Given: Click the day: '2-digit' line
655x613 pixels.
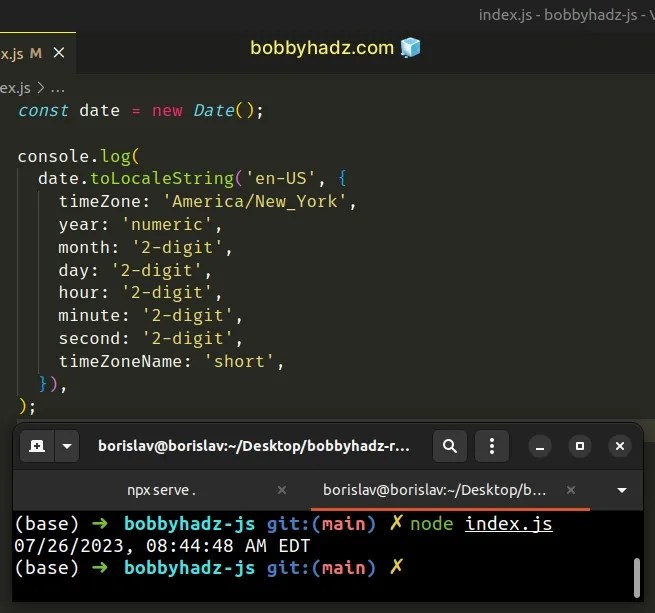Looking at the screenshot, I should pos(135,270).
